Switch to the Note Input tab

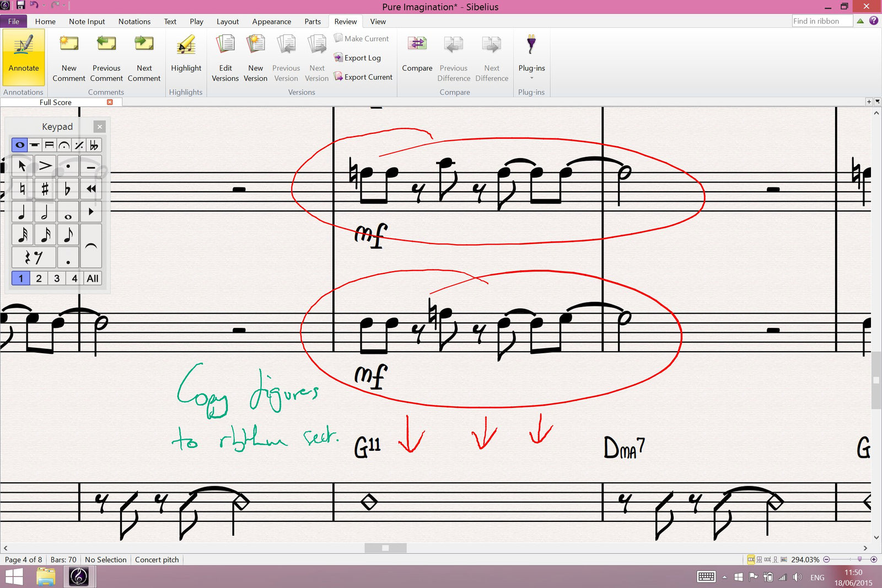(87, 21)
